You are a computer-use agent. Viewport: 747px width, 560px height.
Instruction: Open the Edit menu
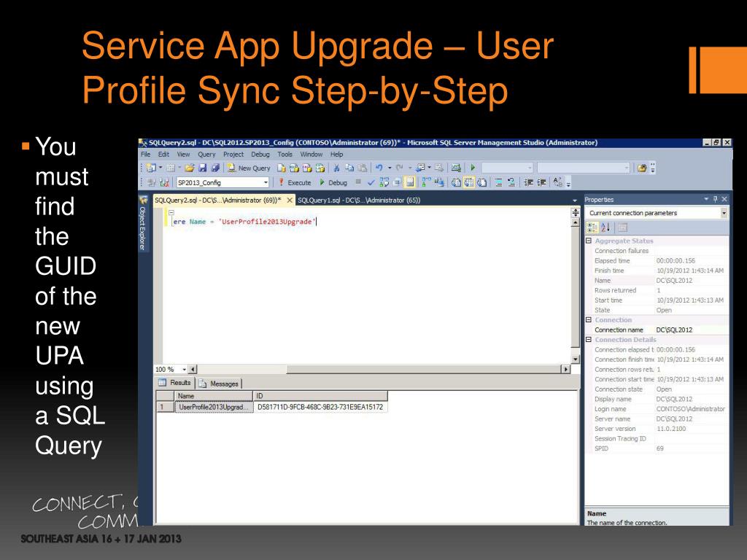[163, 155]
